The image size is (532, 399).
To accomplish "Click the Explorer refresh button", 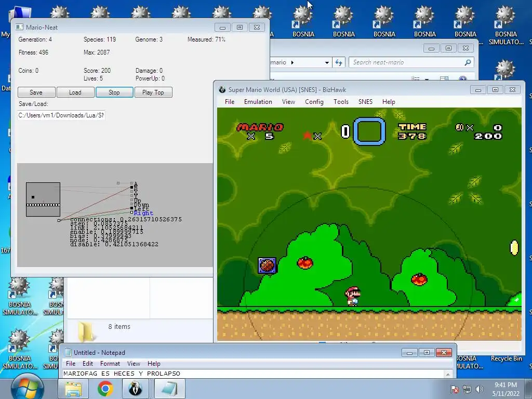I will point(338,62).
